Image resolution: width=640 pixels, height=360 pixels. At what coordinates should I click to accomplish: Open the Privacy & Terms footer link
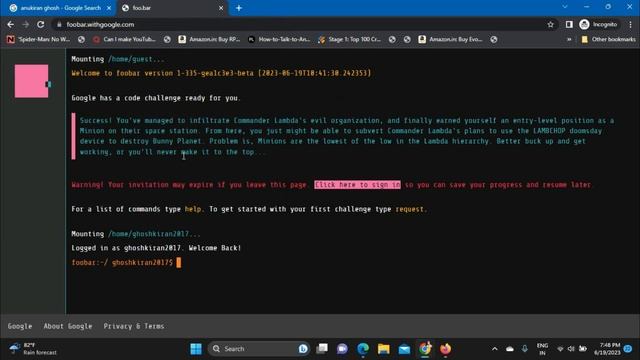coord(134,326)
